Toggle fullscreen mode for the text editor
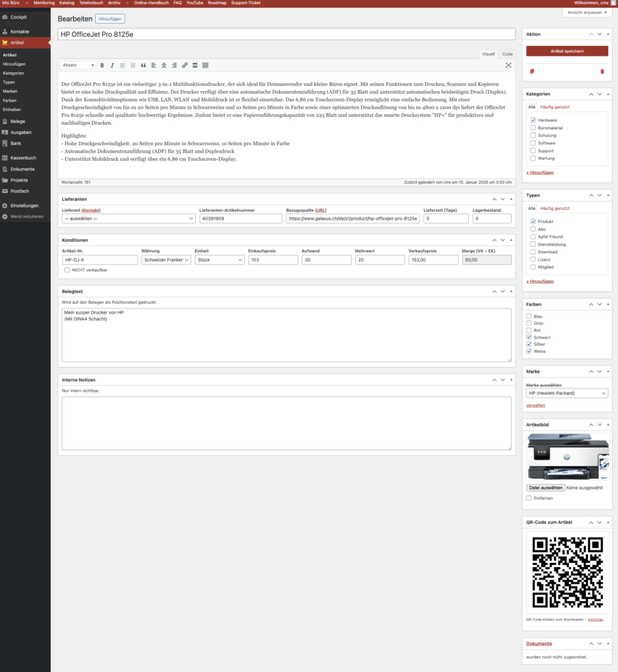Screen dimensions: 618x672 (509, 65)
